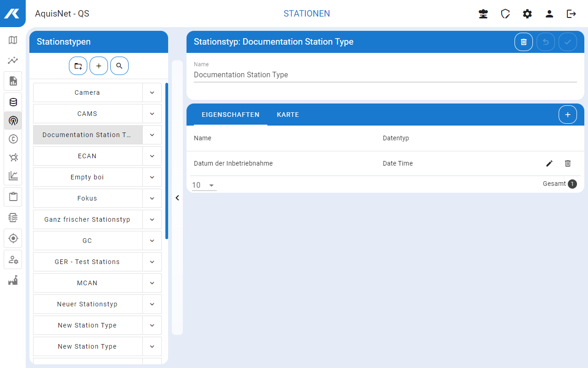The height and width of the screenshot is (368, 588).
Task: Click the database icon in sidebar
Action: pyautogui.click(x=13, y=102)
